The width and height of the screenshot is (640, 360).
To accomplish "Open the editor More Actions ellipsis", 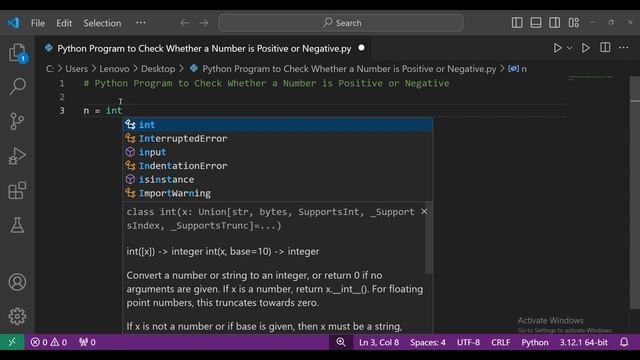I will (624, 48).
